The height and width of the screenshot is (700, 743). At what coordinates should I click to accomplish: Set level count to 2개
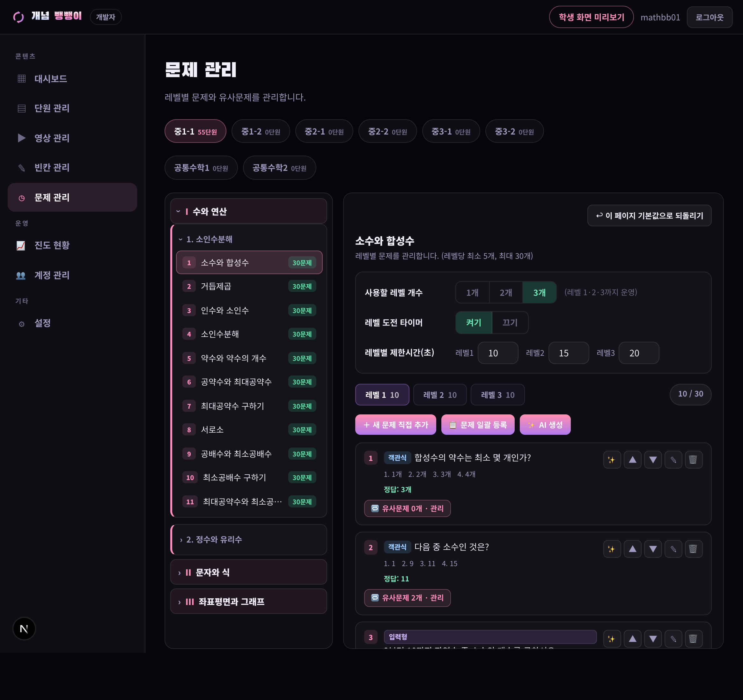[x=506, y=293]
